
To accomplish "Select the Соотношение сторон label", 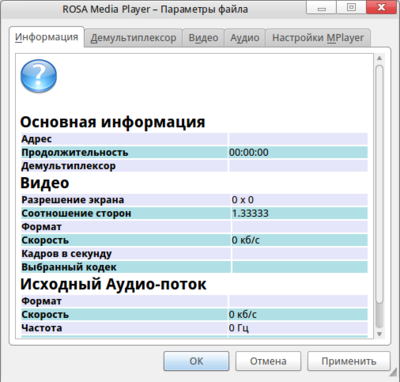I will tap(76, 213).
